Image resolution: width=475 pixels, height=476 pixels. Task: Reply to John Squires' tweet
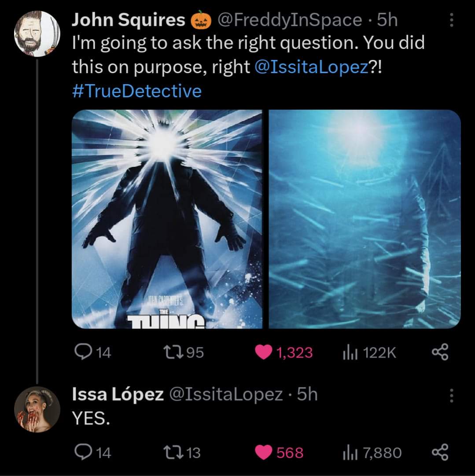click(x=81, y=352)
